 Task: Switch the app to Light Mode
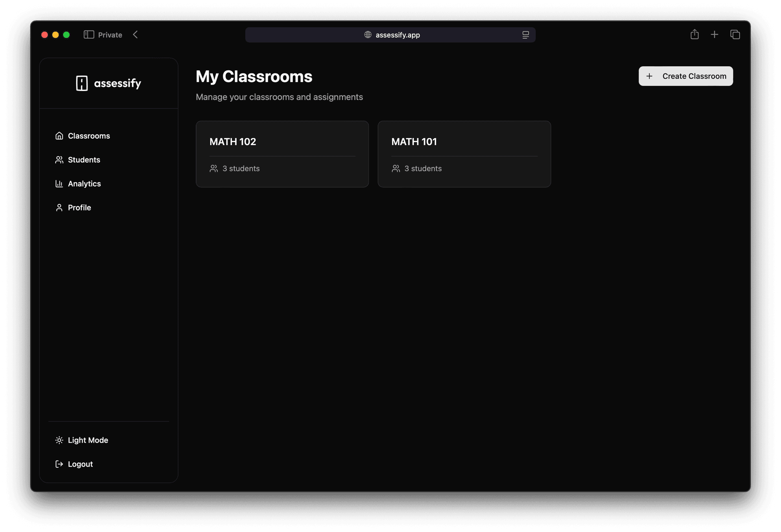pos(88,440)
